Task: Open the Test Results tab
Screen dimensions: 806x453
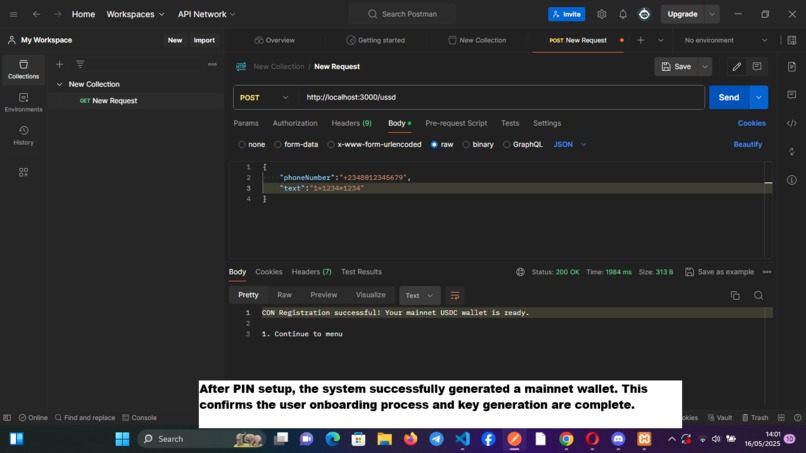Action: (361, 272)
